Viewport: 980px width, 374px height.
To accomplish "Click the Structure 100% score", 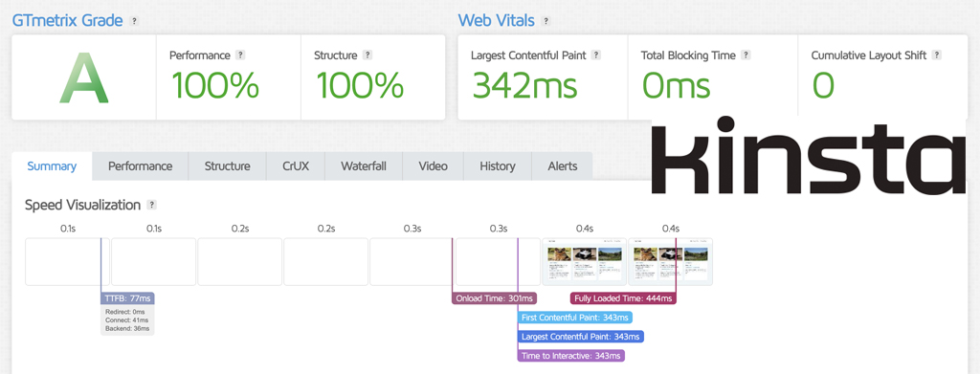I will 360,84.
